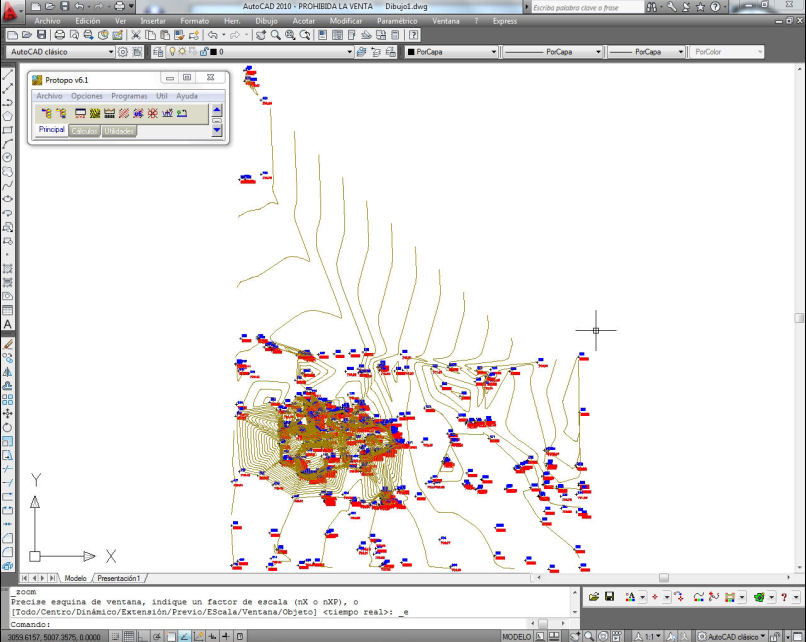Switch to the Cálculos tab in Protopo
This screenshot has width=806, height=642.
84,131
